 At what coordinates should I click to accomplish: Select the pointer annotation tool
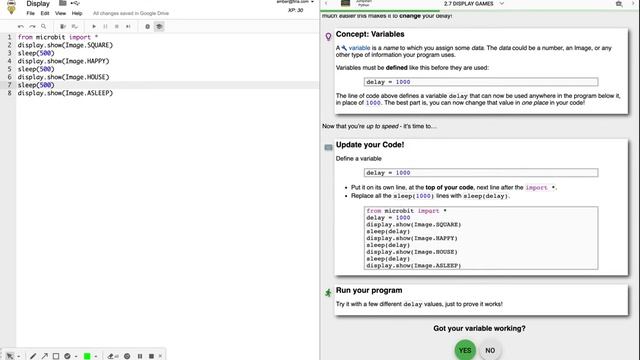9,356
